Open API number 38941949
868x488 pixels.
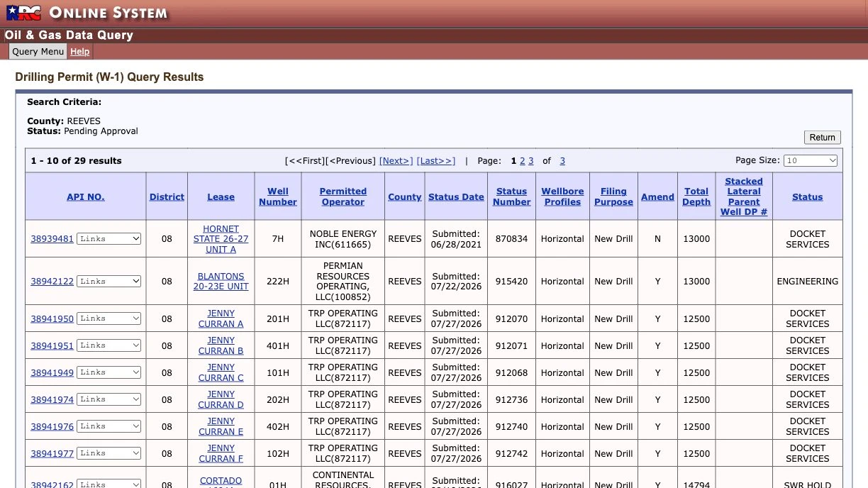(52, 373)
